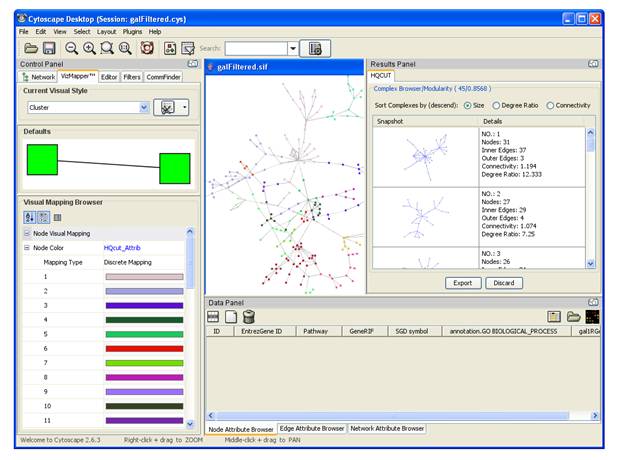
Task: Zoom to selected region magnifier icon
Action: tap(107, 48)
